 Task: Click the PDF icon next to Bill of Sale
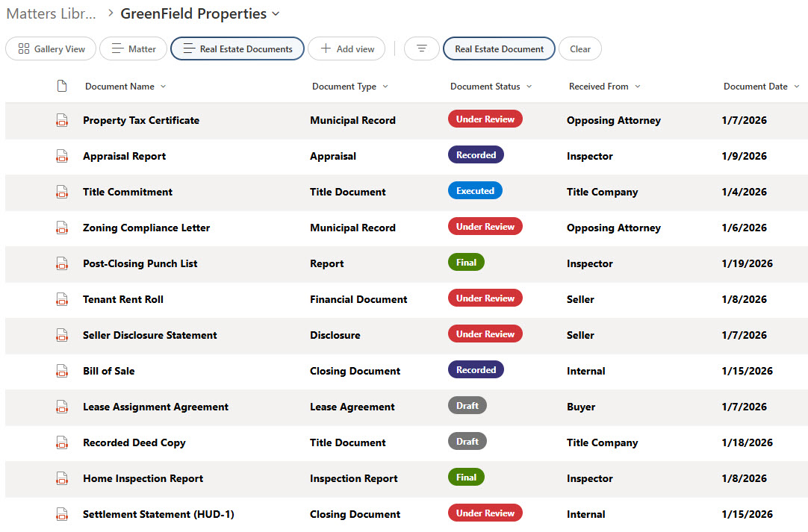tap(62, 370)
